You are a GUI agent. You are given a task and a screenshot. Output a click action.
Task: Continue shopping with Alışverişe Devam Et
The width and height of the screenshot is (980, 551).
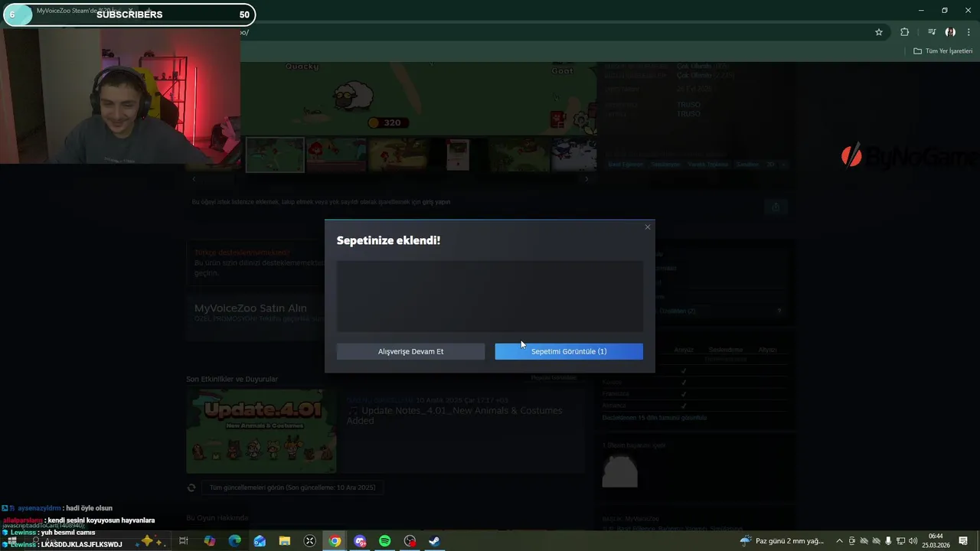click(410, 351)
